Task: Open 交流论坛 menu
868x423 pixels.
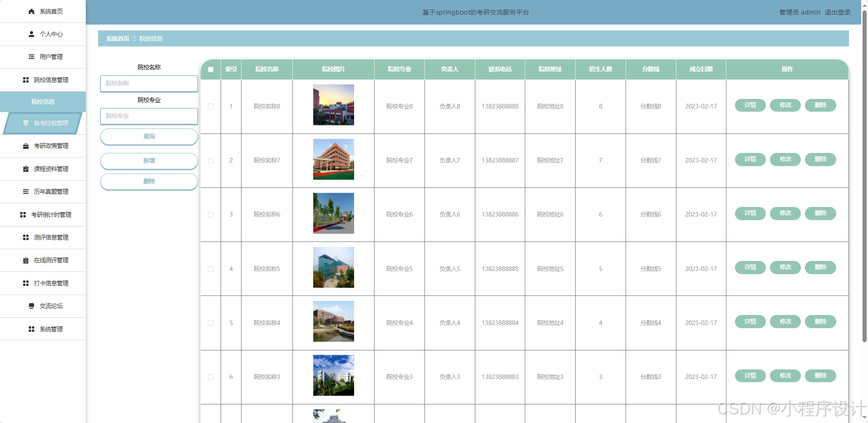Action: click(43, 306)
